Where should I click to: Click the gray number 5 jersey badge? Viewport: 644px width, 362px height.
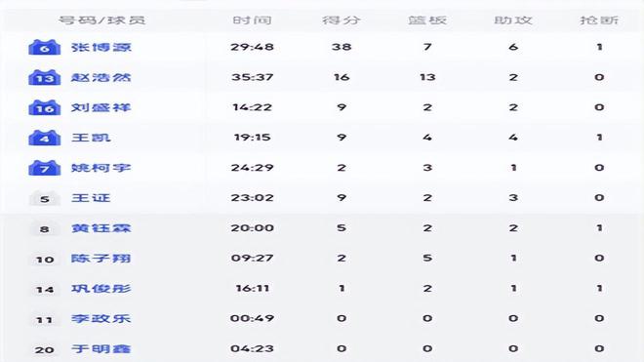[x=45, y=199]
